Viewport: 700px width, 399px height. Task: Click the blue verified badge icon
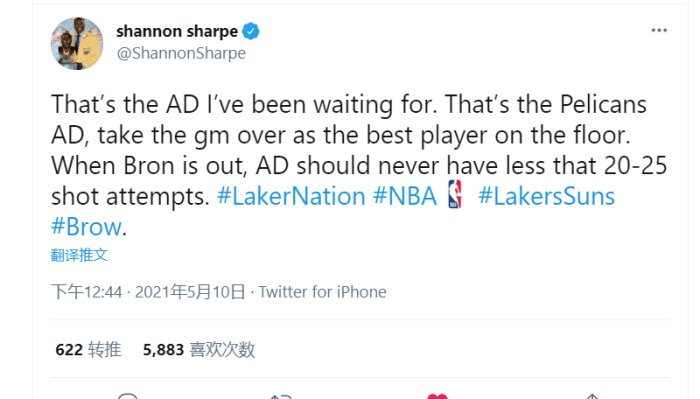pyautogui.click(x=251, y=31)
